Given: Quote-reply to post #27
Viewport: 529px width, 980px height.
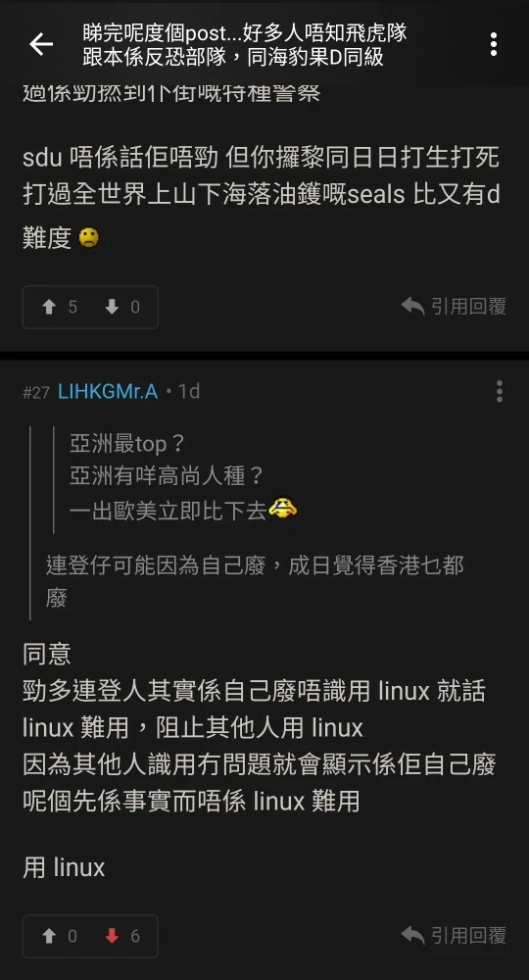Looking at the screenshot, I should [454, 935].
